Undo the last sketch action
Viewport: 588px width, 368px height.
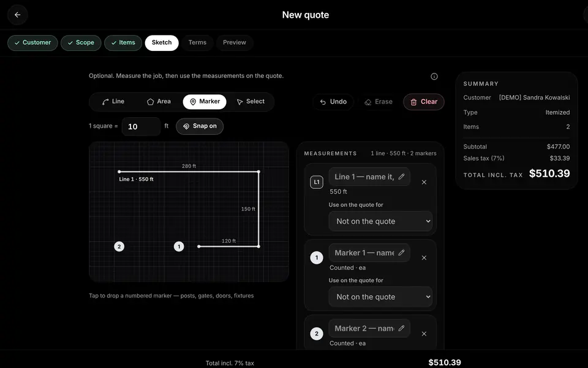pyautogui.click(x=333, y=102)
